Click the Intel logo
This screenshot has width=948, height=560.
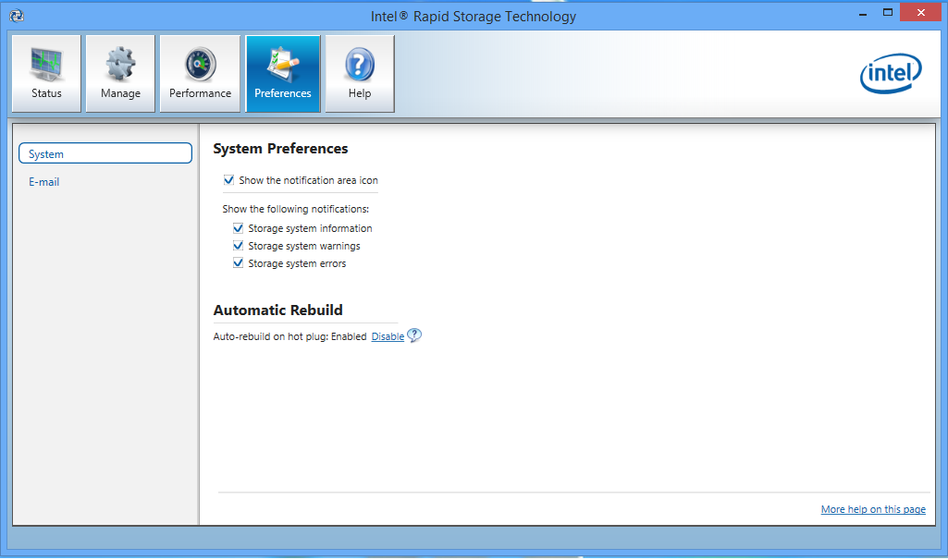click(890, 73)
